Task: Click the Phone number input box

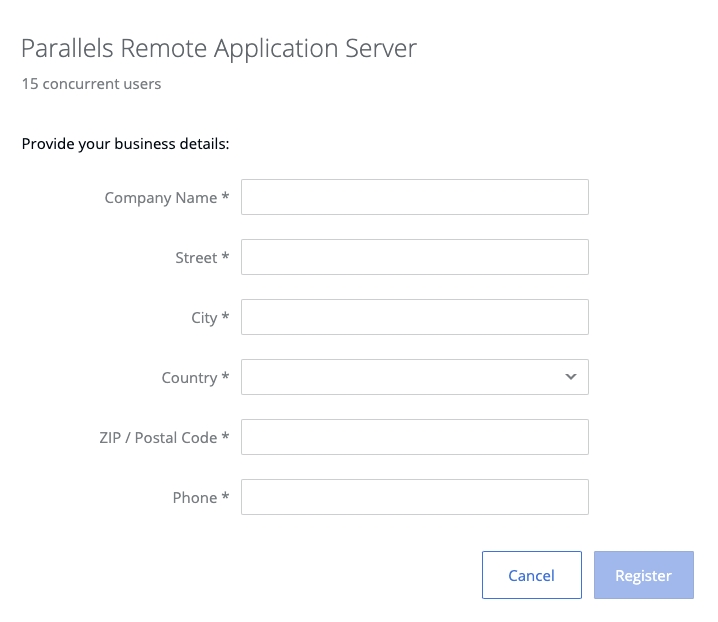Action: tap(414, 497)
